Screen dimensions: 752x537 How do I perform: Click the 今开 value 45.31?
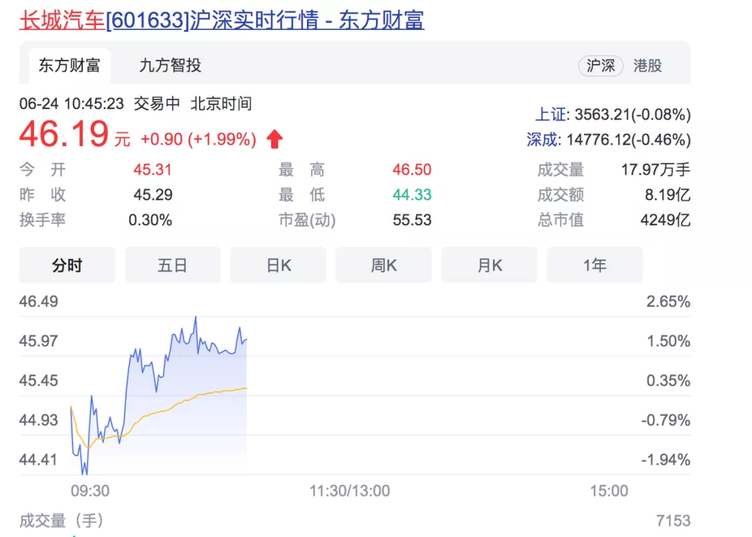tap(153, 170)
